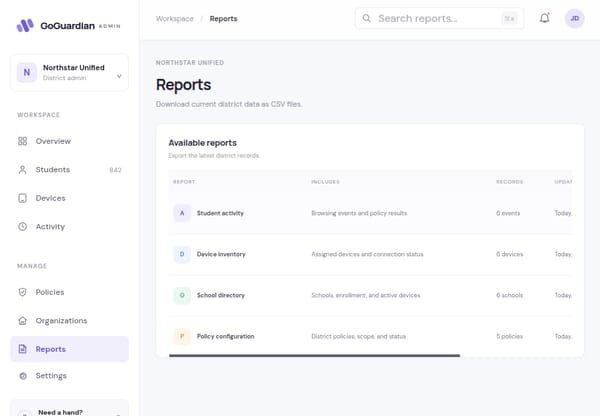Click the table horizontal scrollbar
Viewport: 600px width, 416px height.
(315, 356)
